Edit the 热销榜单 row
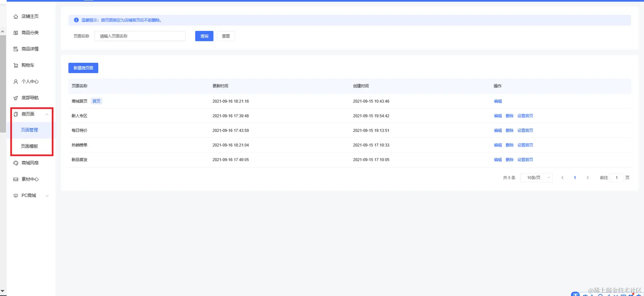The width and height of the screenshot is (644, 296). click(x=498, y=145)
